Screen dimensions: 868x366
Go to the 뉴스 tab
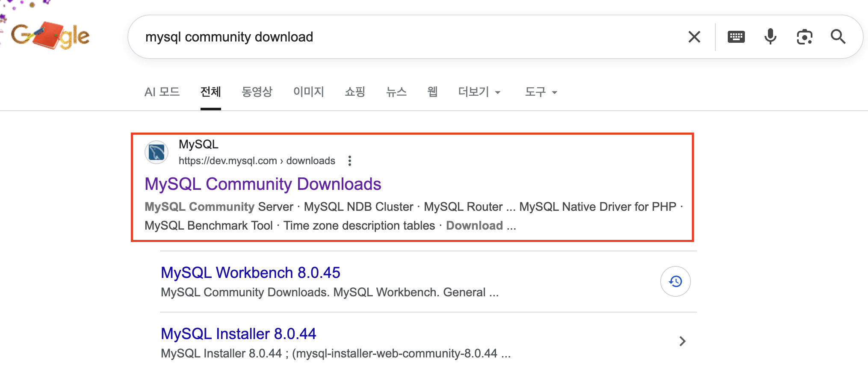[x=396, y=92]
